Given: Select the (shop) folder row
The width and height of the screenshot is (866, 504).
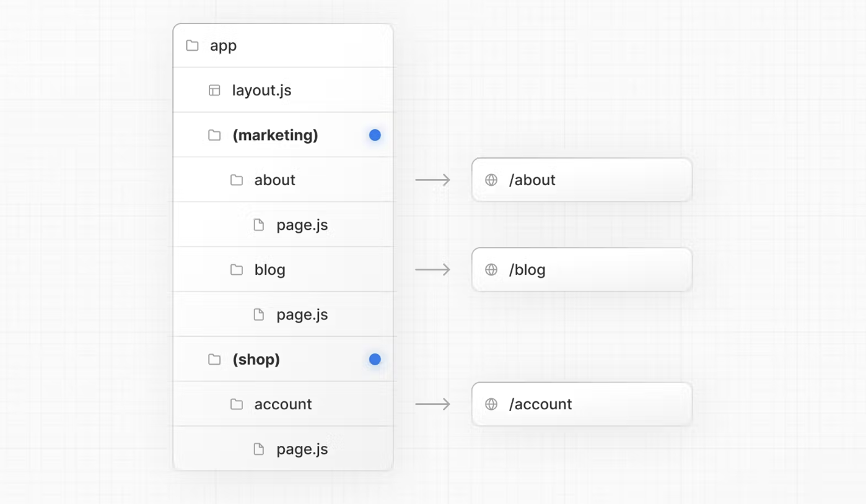Looking at the screenshot, I should (x=283, y=359).
